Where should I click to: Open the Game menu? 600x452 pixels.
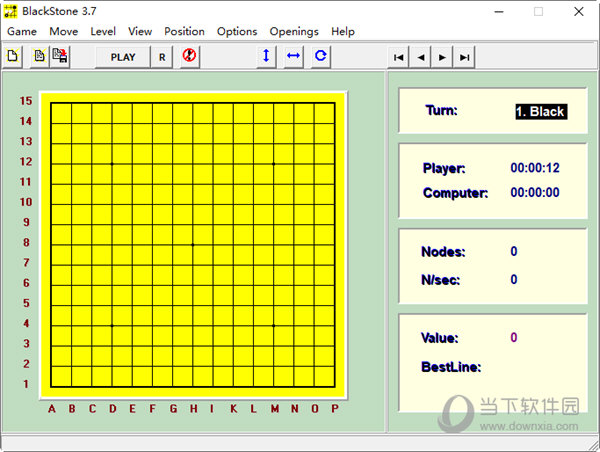click(22, 31)
